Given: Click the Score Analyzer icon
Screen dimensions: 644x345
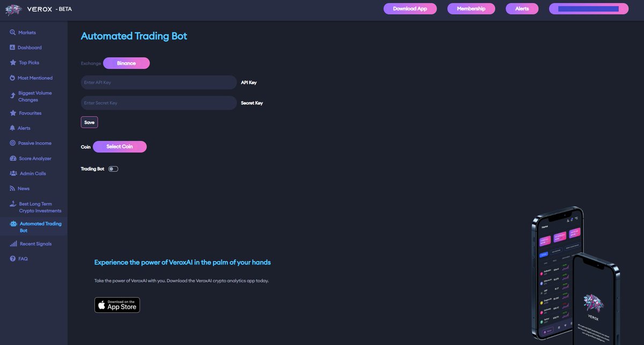Looking at the screenshot, I should pyautogui.click(x=13, y=158).
